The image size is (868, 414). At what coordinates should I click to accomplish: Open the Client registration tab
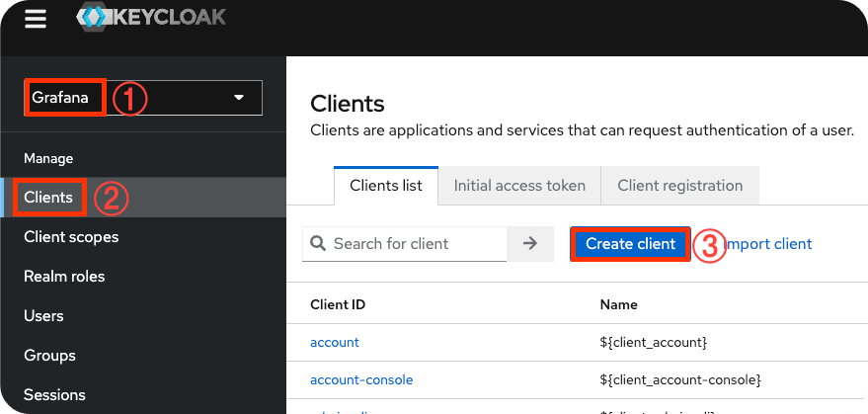[x=680, y=185]
